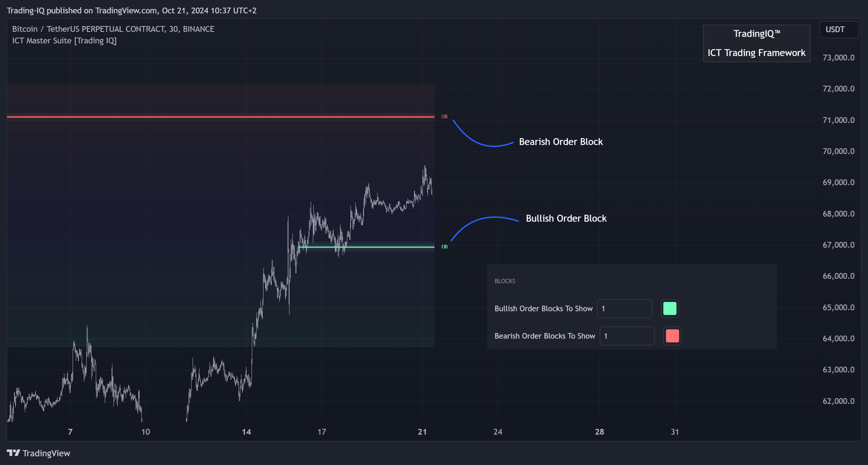Click the TradingView wordmark at bottom

click(46, 453)
